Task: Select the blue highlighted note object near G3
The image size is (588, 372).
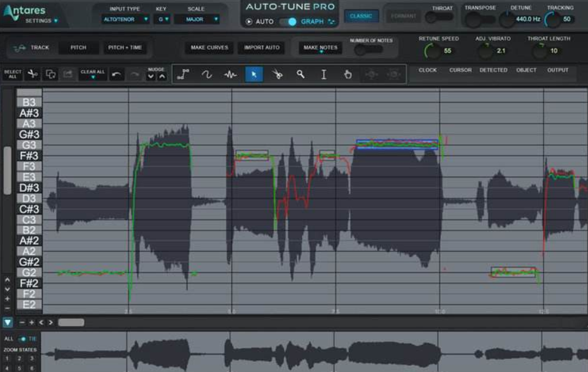Action: [397, 144]
